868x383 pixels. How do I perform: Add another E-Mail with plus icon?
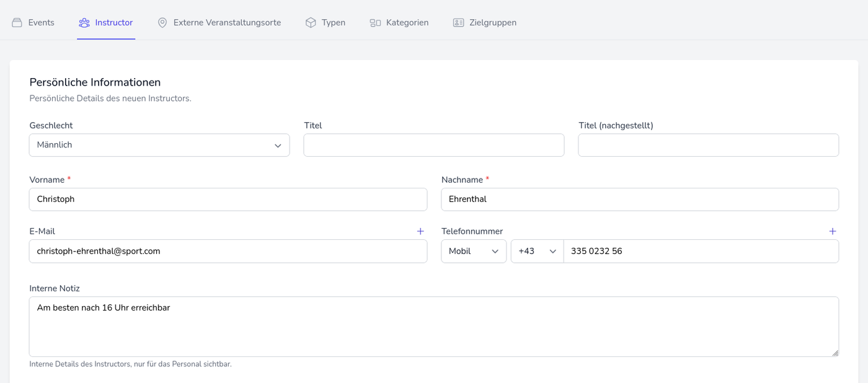pyautogui.click(x=420, y=231)
